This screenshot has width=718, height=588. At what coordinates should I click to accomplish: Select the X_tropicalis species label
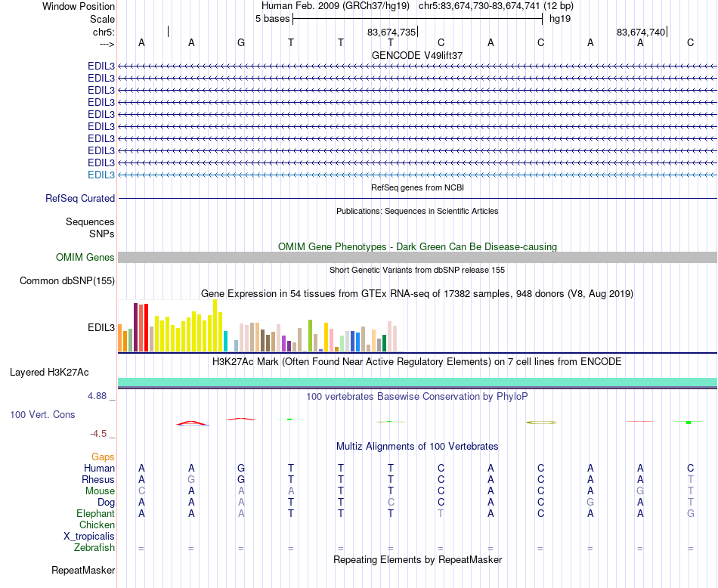tap(89, 537)
